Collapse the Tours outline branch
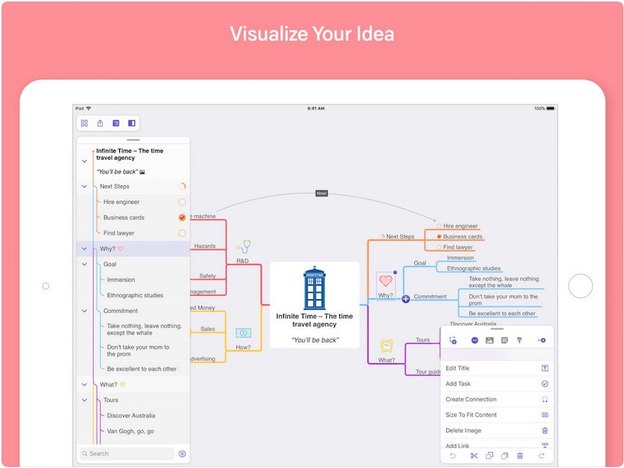624x468 pixels. [x=84, y=400]
